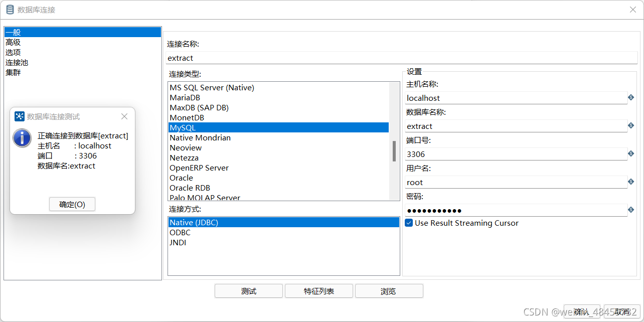
Task: Click the 测试 button
Action: tap(249, 291)
